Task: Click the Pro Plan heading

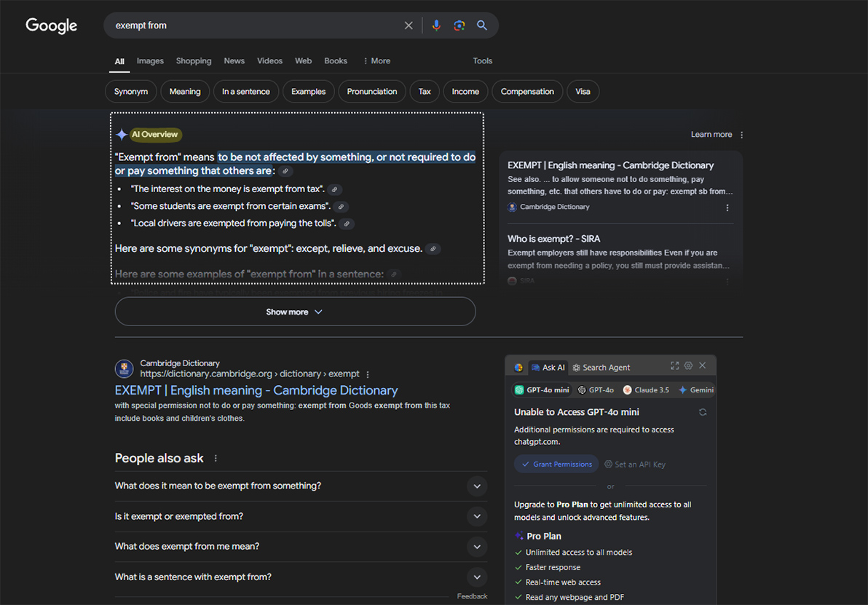Action: tap(544, 537)
